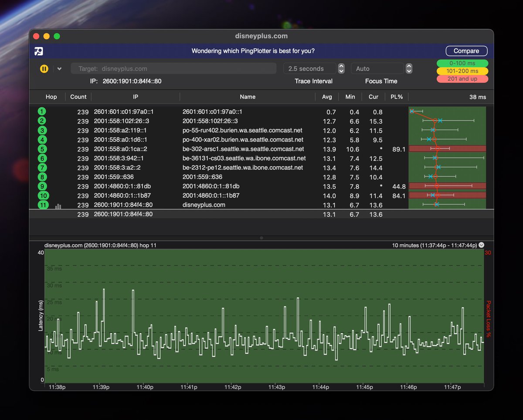Select hop 1 green circle icon
This screenshot has width=523, height=420.
(x=42, y=112)
